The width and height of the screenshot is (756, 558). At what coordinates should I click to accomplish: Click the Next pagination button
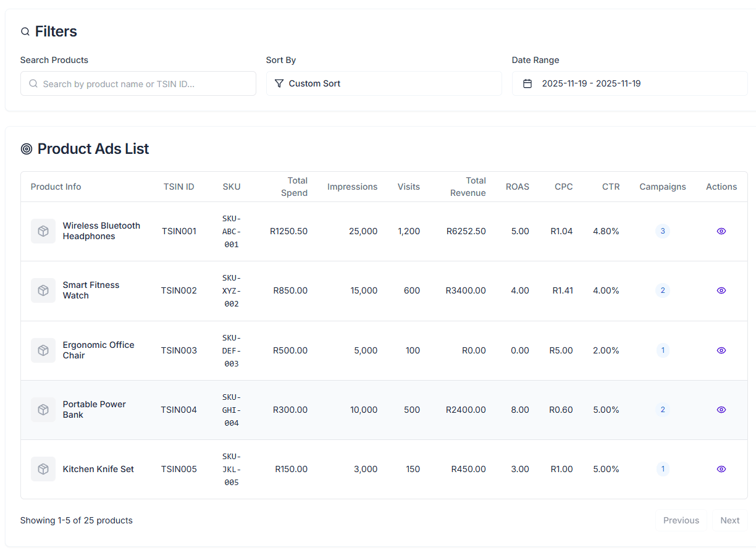pos(729,520)
